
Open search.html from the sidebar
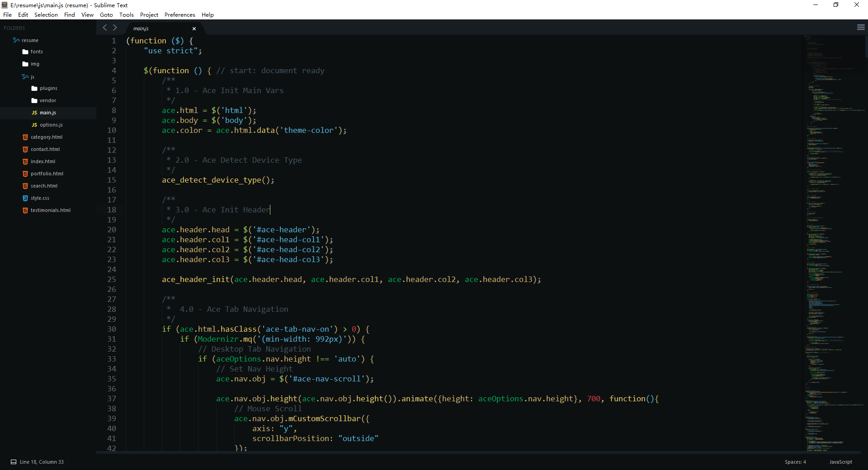click(x=44, y=186)
